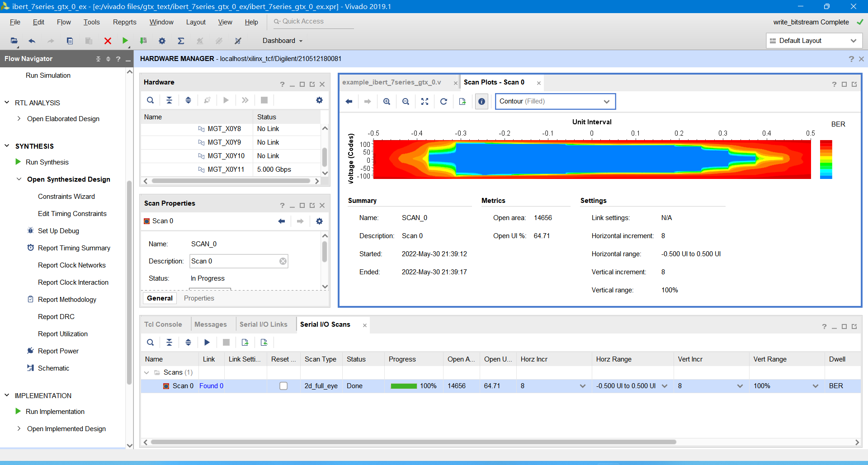Toggle the scan plot info button
The width and height of the screenshot is (868, 465).
click(x=482, y=101)
